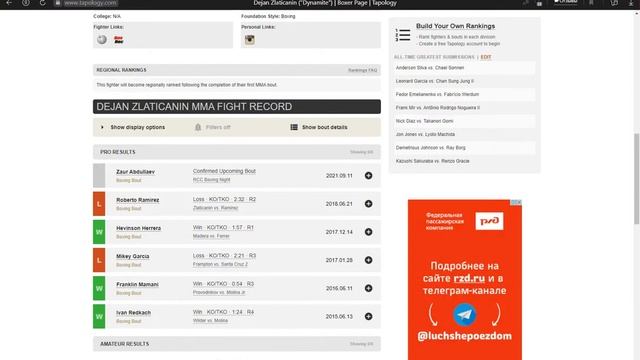Open Ivan Redkach's fighter page

coord(133,313)
